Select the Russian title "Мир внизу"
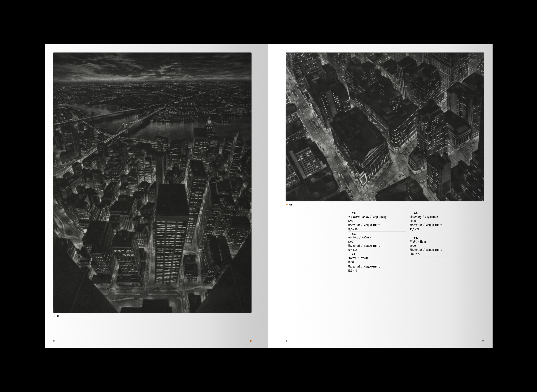 click(379, 217)
